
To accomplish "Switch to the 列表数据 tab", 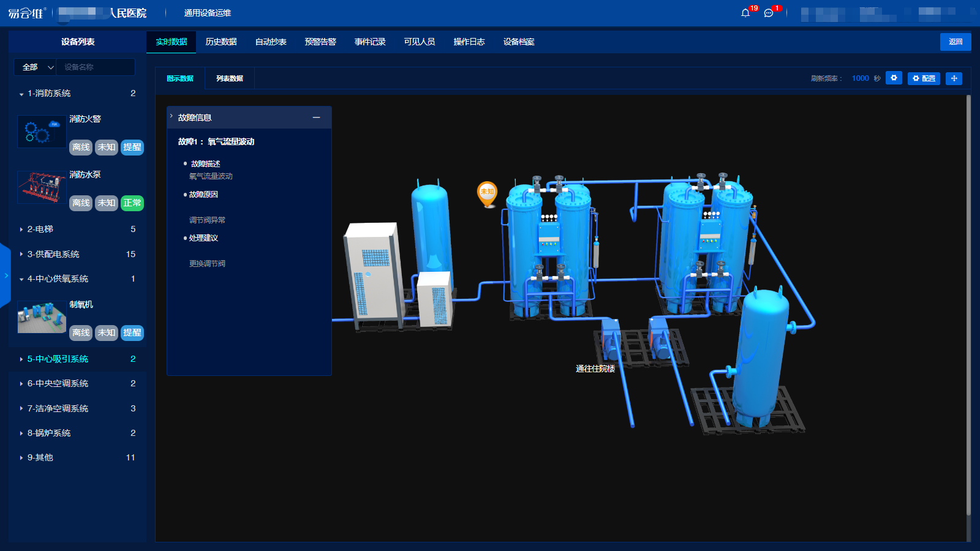I will coord(230,78).
